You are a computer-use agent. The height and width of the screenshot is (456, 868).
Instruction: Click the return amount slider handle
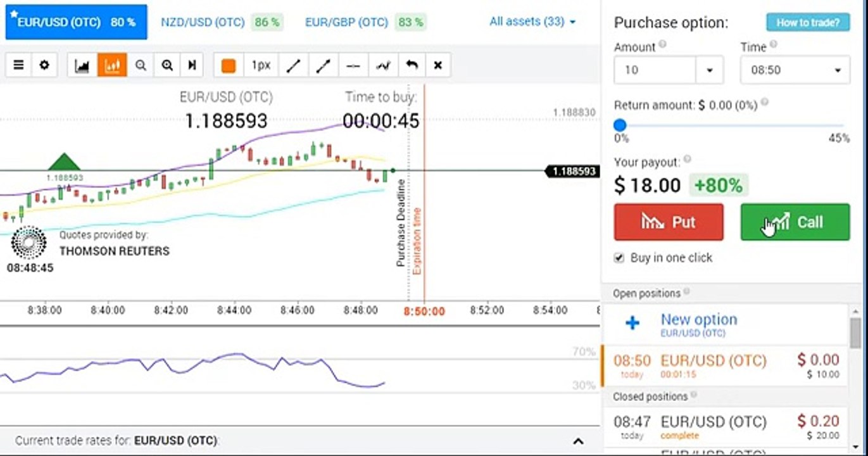click(x=620, y=125)
